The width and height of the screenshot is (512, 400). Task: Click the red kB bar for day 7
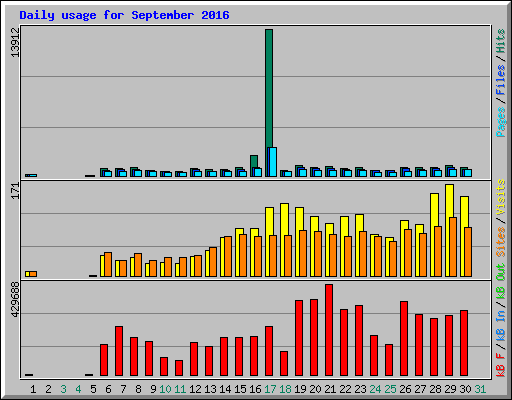(x=119, y=351)
